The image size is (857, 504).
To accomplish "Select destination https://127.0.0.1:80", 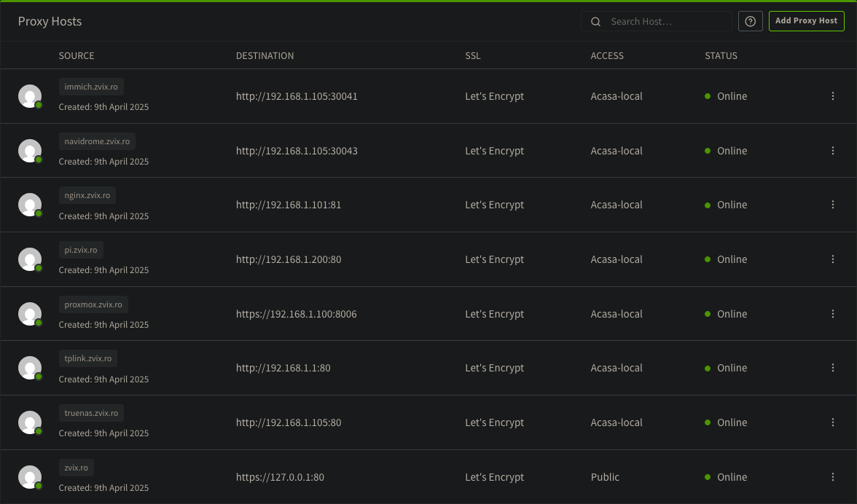I will 280,477.
